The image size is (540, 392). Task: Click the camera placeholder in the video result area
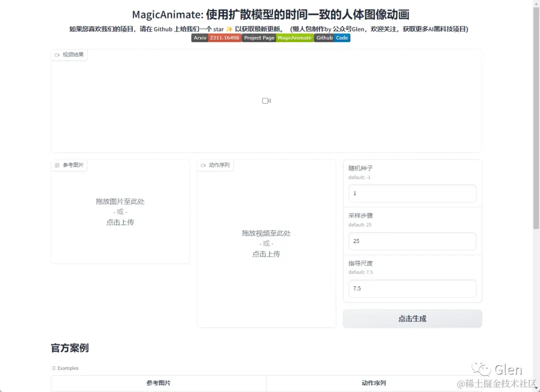tap(266, 100)
